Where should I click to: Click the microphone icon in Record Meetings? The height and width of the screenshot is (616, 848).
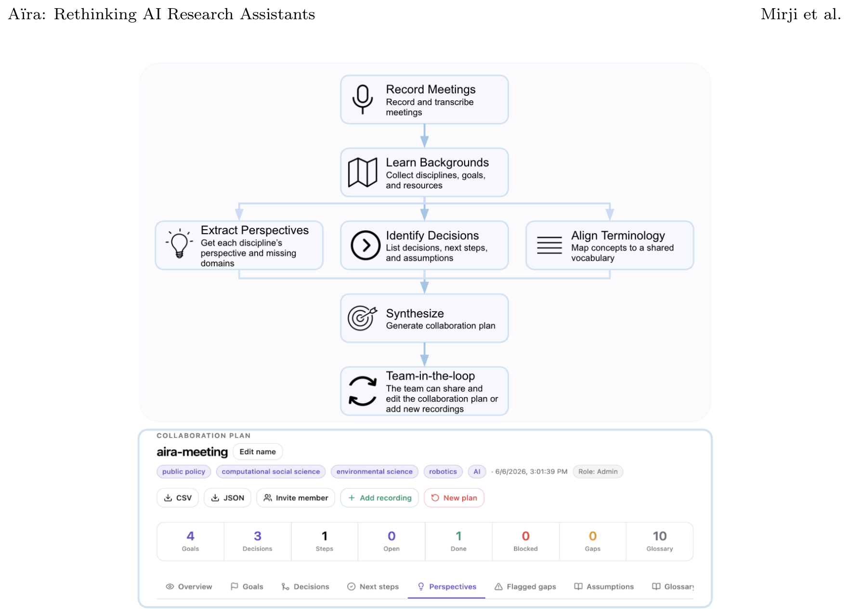point(363,99)
